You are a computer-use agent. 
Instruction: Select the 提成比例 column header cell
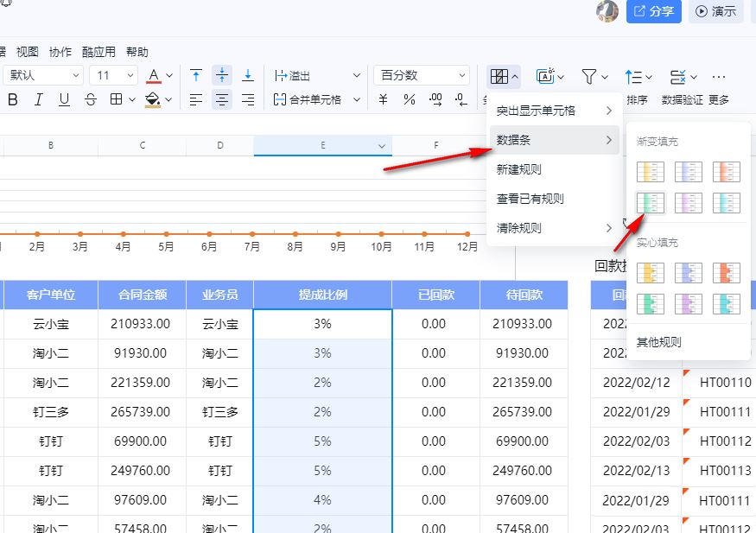click(322, 295)
